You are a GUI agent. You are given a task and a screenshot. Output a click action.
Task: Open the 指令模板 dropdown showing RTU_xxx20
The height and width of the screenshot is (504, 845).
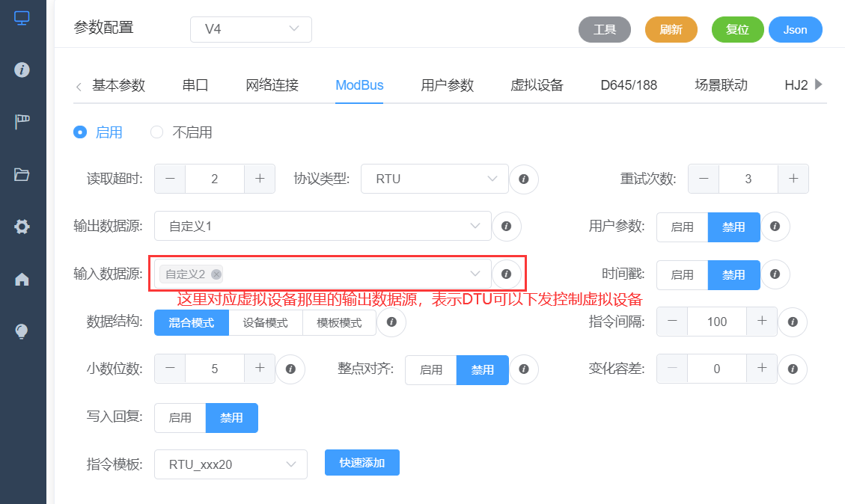[x=230, y=464]
